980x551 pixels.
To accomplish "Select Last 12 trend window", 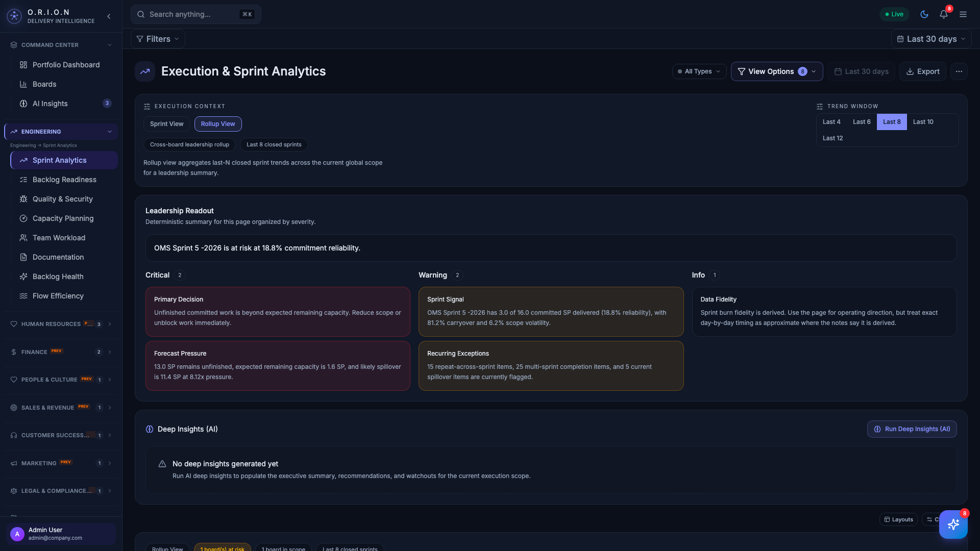I will [x=832, y=138].
